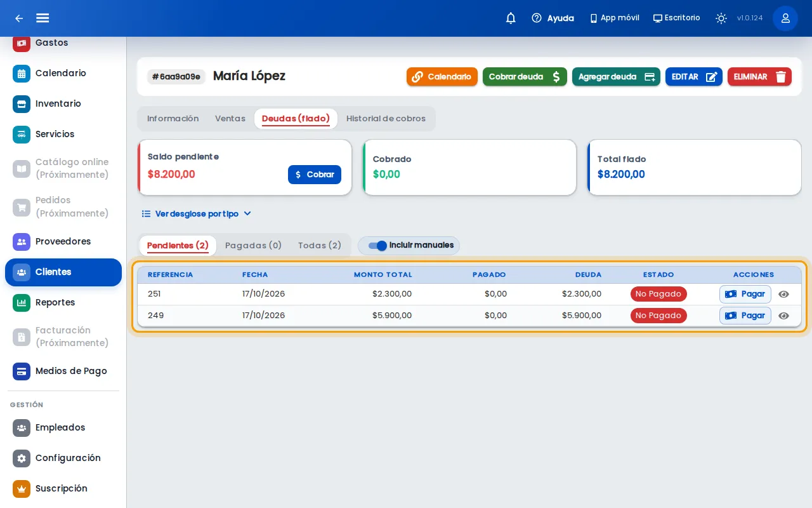Click the client ID badge #6aa9a09e
The width and height of the screenshot is (812, 508).
pos(176,77)
